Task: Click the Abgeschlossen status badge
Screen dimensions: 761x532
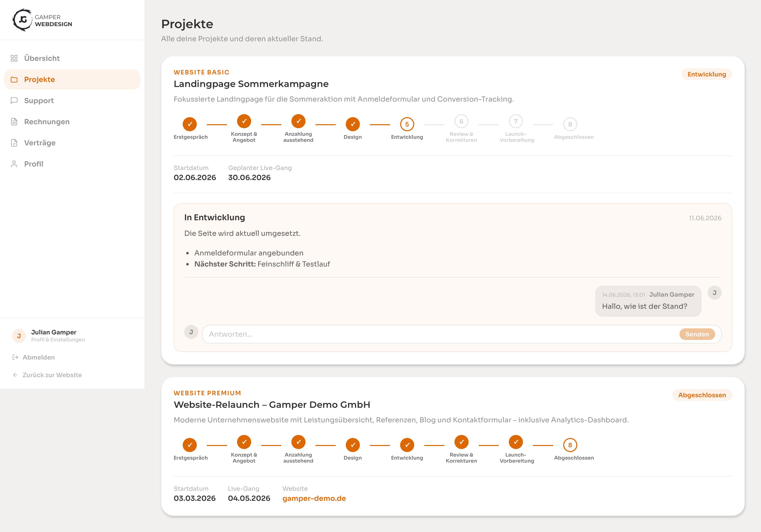Action: (x=702, y=395)
